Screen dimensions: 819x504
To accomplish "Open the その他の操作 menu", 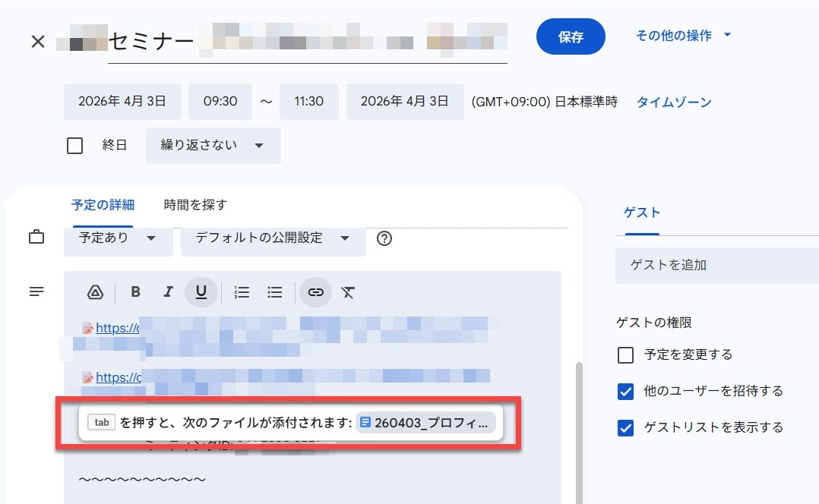I will click(x=682, y=36).
